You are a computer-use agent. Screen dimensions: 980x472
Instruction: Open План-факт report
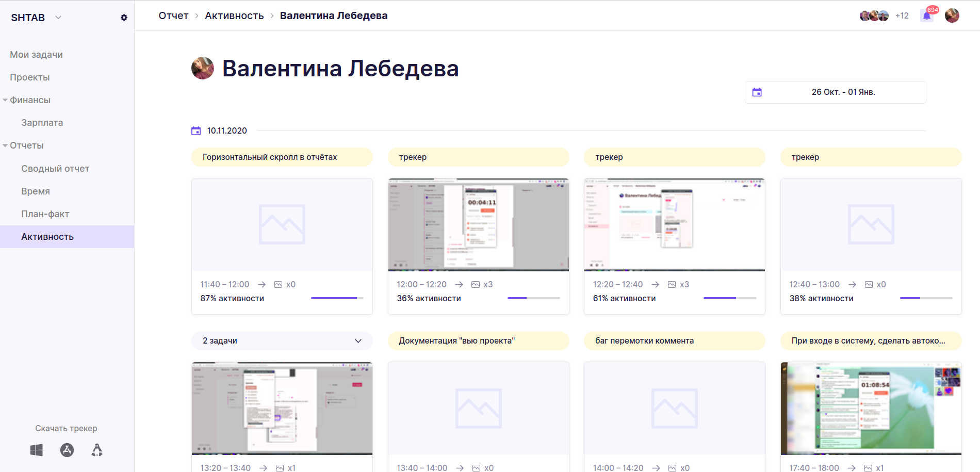click(45, 214)
